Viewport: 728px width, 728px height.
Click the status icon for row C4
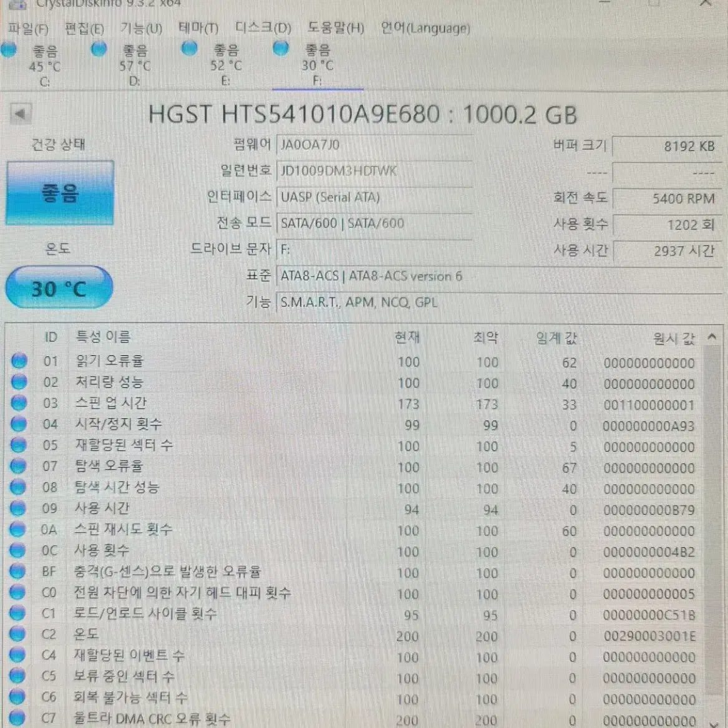tap(17, 655)
